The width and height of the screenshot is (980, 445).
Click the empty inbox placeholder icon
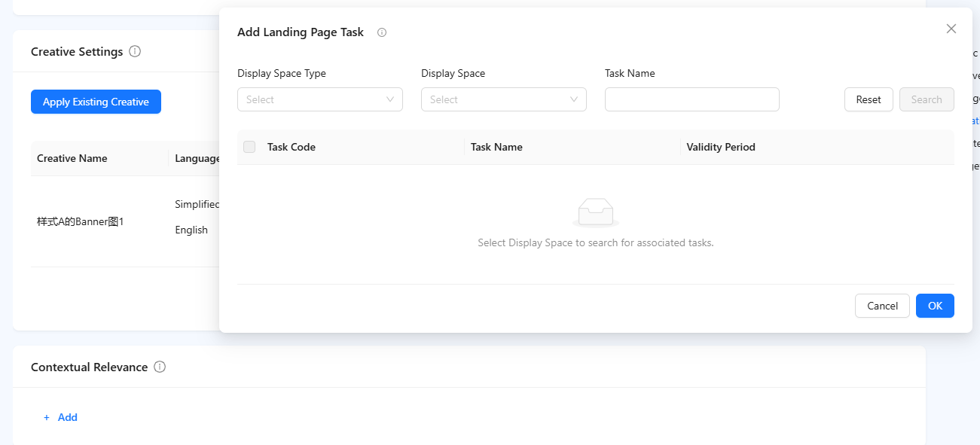596,213
